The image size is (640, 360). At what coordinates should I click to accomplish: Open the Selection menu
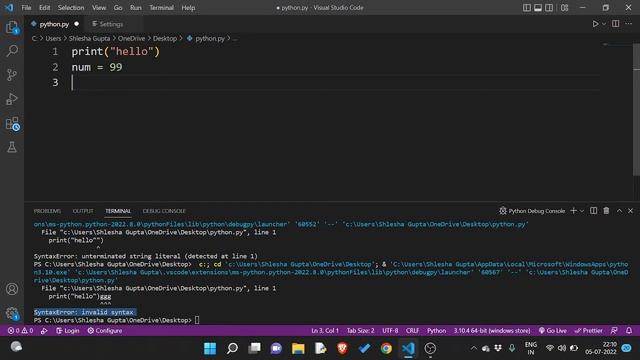click(x=71, y=8)
